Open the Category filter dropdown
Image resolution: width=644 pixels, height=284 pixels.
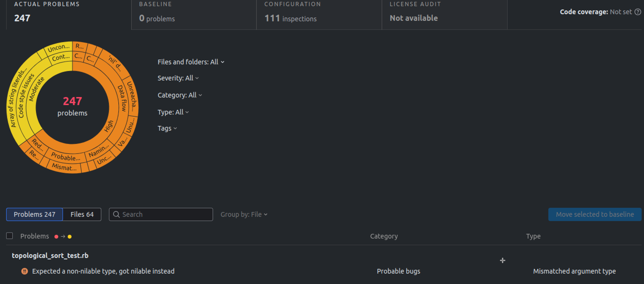(x=179, y=95)
